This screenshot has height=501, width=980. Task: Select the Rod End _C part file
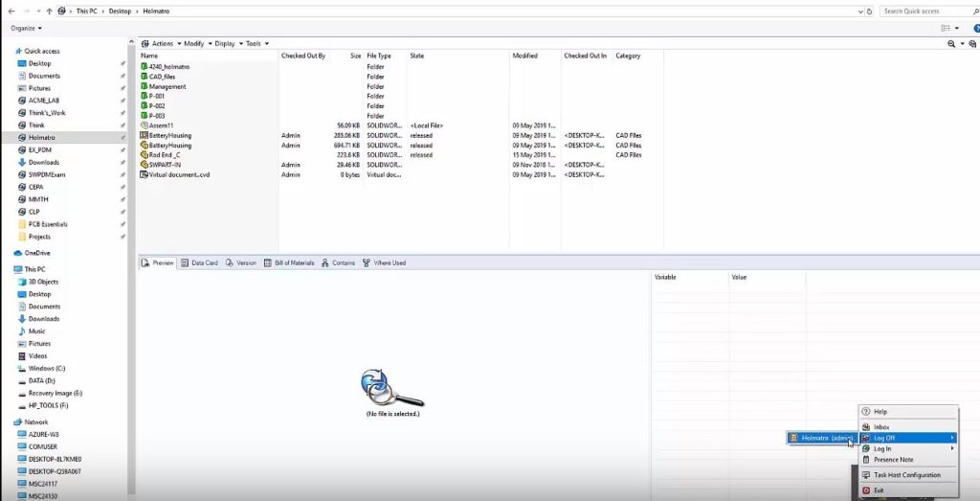(161, 154)
